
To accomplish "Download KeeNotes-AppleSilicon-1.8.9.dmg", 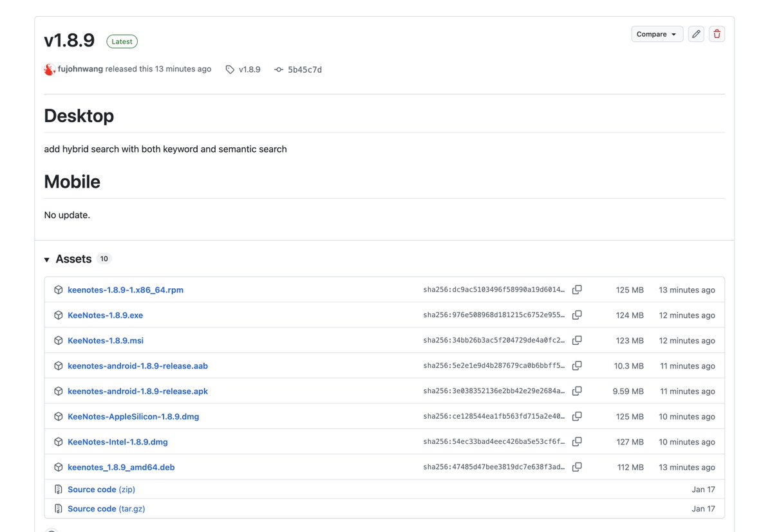I will 133,416.
